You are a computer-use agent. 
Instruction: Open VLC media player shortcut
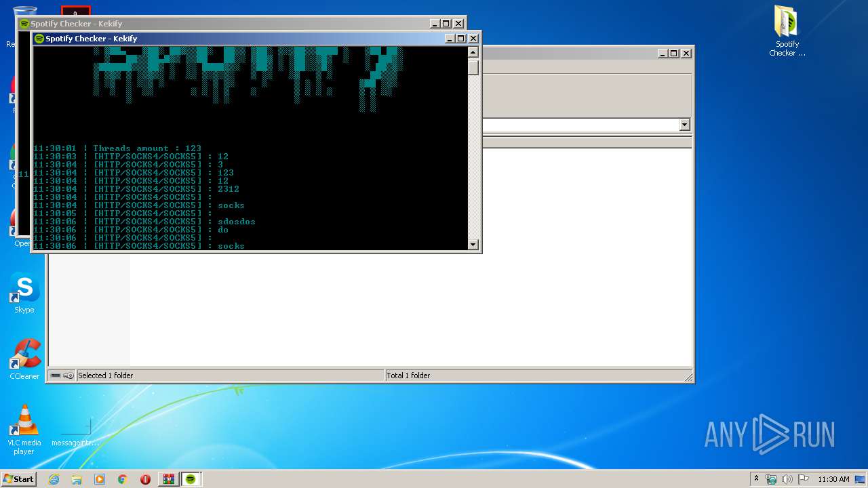pos(24,430)
